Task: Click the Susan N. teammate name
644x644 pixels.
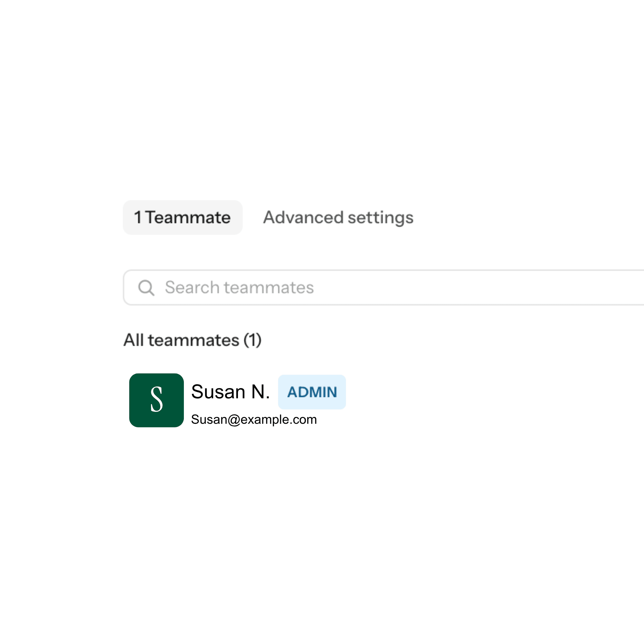Action: click(x=230, y=391)
